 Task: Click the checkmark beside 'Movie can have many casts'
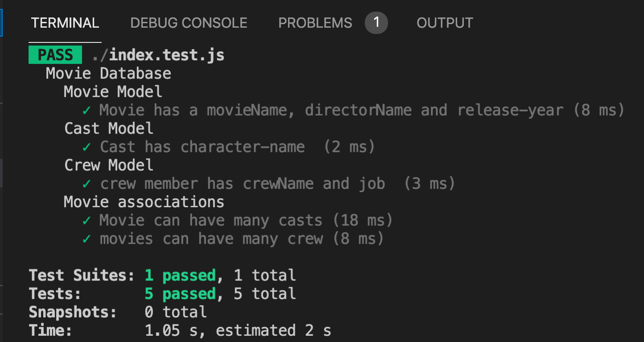[86, 220]
